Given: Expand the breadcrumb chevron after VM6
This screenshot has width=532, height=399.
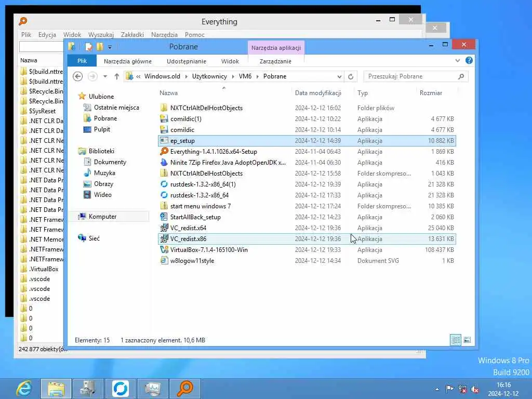Looking at the screenshot, I should point(258,77).
